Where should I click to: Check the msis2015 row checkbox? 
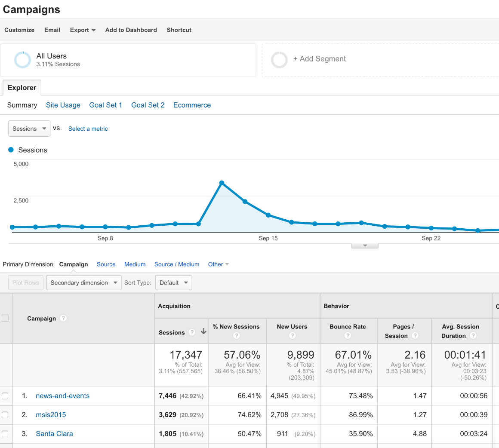click(x=5, y=415)
